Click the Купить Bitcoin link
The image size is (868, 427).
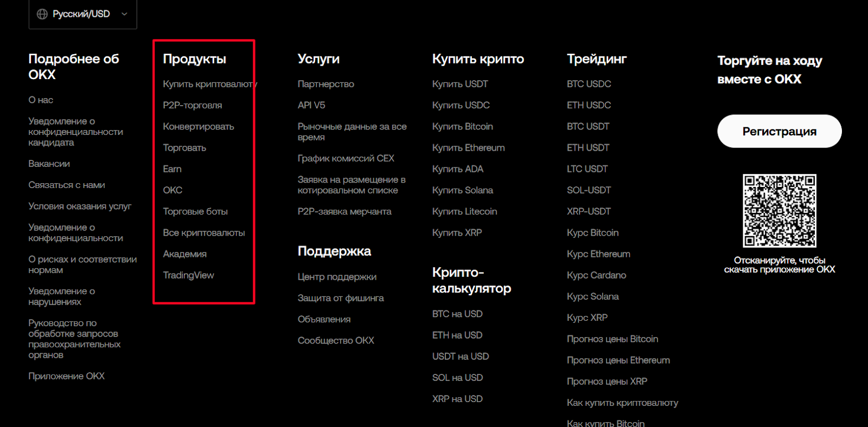[462, 126]
